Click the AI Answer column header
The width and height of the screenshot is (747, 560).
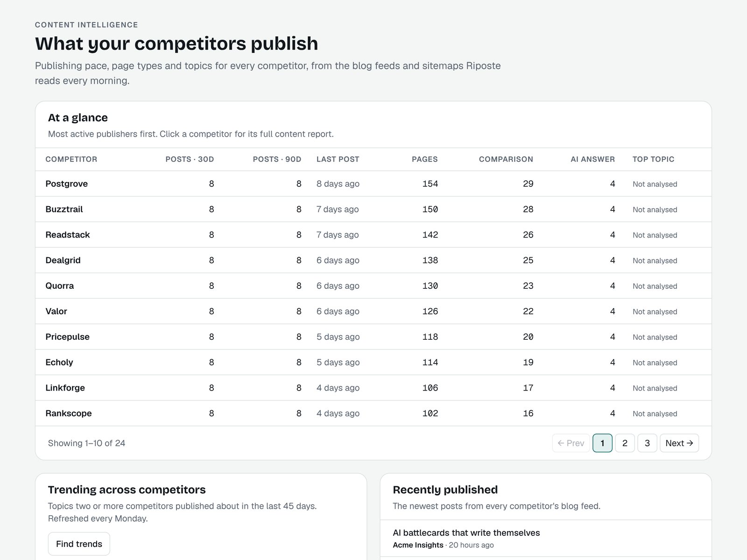coord(593,159)
